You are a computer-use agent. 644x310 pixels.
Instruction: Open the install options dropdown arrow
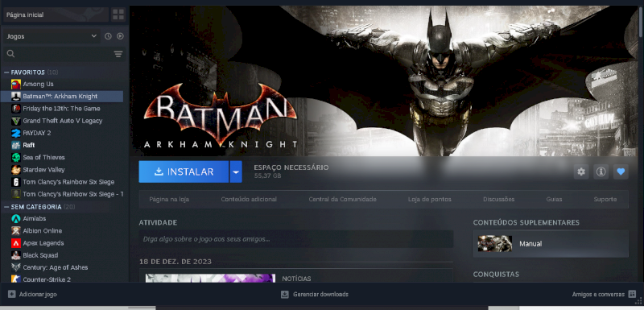click(235, 172)
